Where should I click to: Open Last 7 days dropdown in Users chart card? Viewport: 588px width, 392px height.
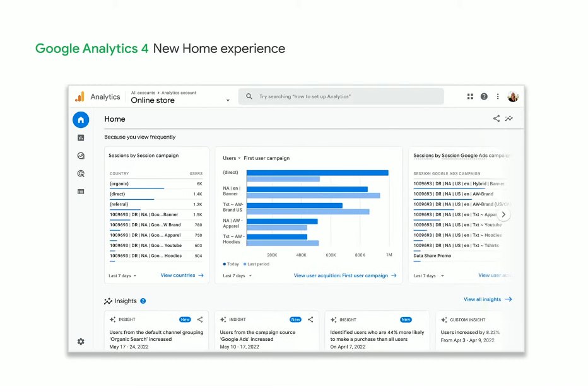tap(237, 276)
